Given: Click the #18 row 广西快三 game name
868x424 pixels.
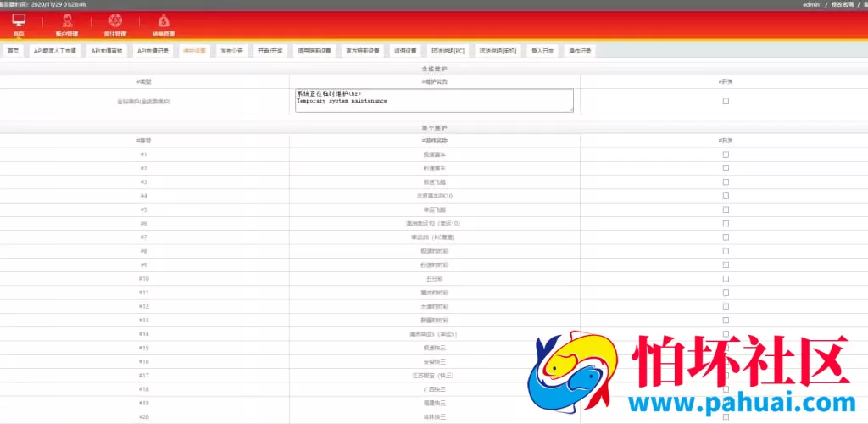Looking at the screenshot, I should pyautogui.click(x=435, y=389).
